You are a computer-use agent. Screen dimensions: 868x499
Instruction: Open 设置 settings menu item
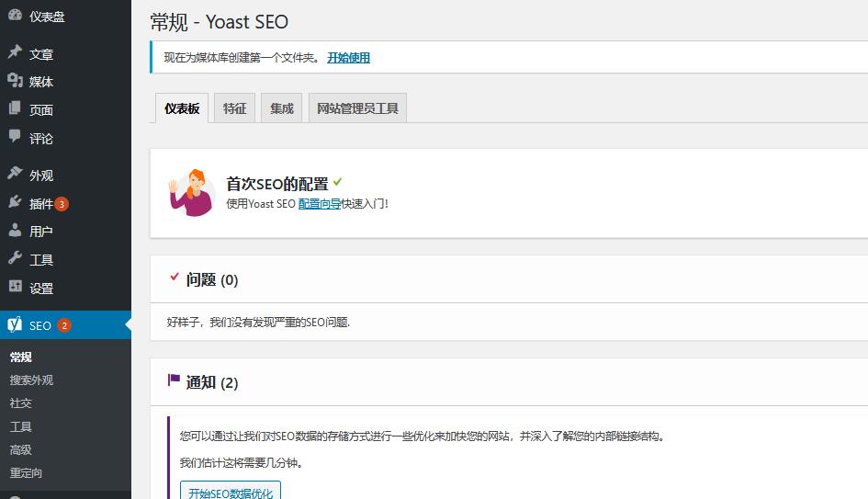[41, 288]
